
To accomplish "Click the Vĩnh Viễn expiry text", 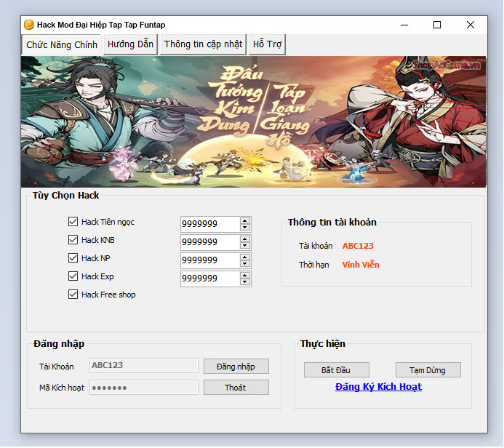I will [x=361, y=265].
